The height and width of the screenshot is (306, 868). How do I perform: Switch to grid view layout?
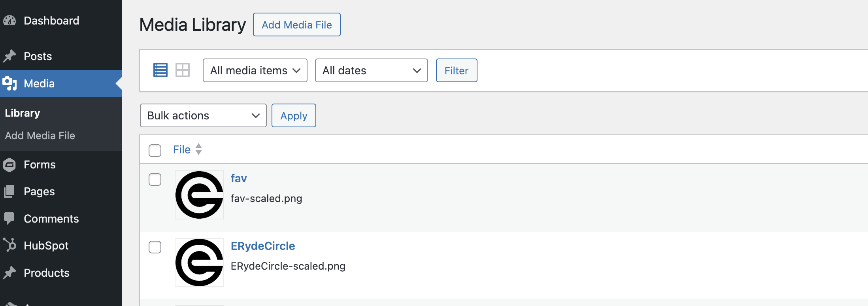click(183, 70)
